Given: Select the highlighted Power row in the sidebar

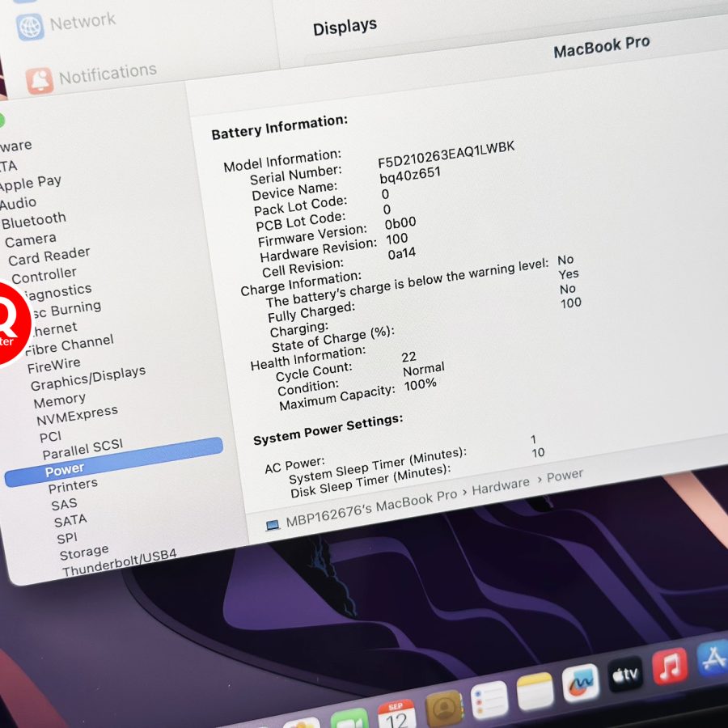Looking at the screenshot, I should 114,462.
